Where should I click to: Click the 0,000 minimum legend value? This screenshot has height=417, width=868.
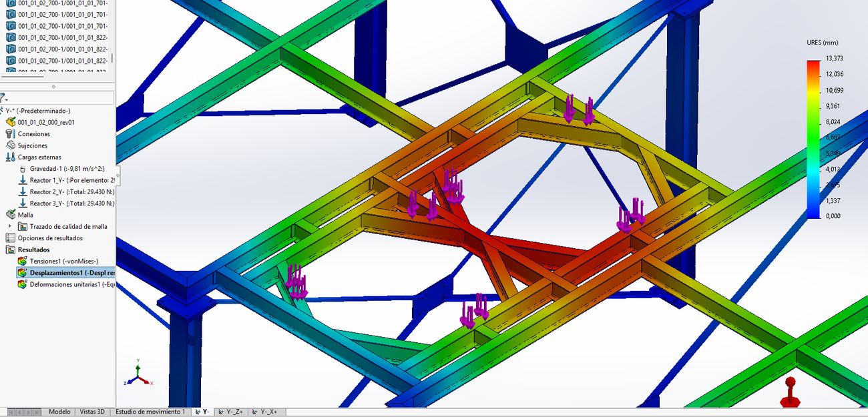[834, 216]
